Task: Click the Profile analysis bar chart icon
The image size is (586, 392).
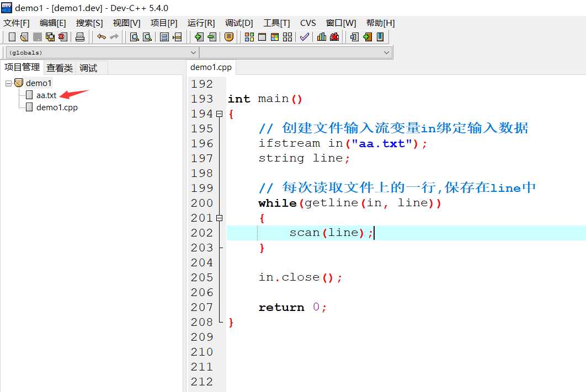Action: (322, 37)
